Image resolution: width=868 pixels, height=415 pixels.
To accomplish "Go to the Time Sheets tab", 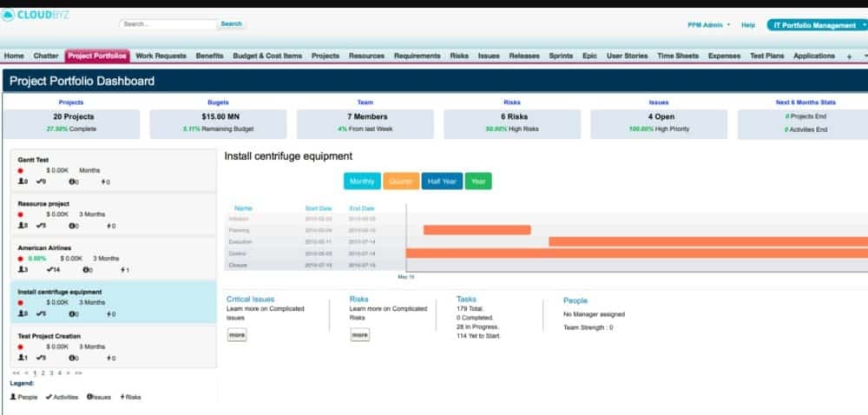I will pos(678,56).
